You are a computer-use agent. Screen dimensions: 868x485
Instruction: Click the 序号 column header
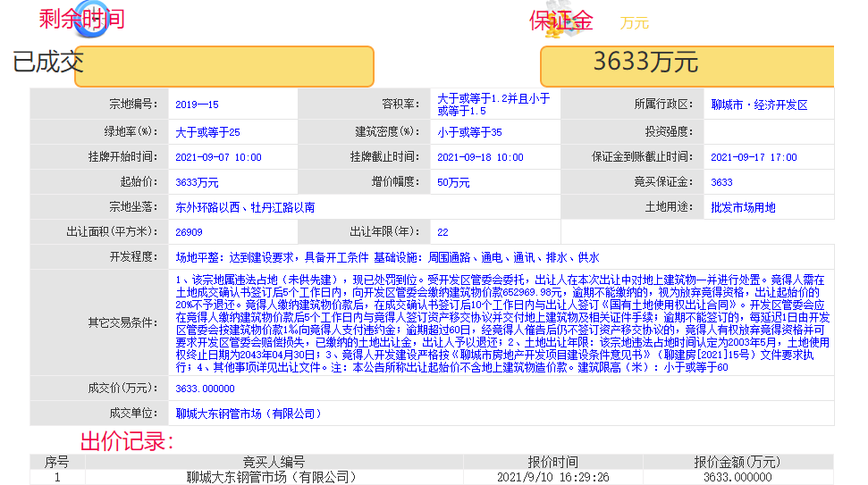click(57, 462)
